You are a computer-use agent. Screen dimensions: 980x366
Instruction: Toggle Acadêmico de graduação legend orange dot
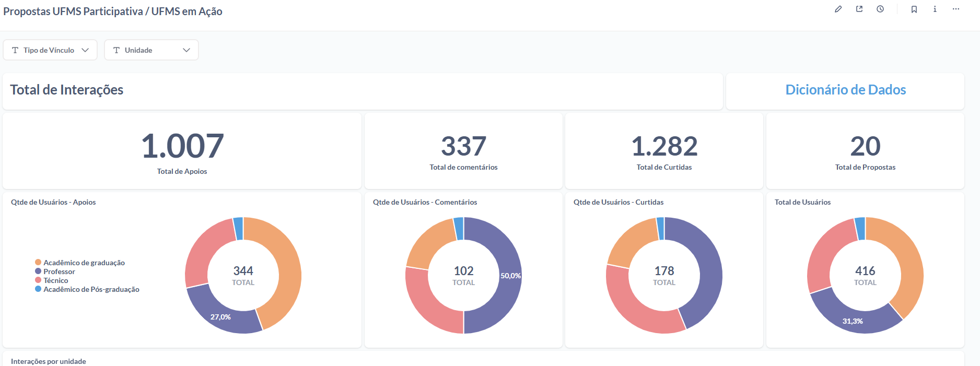pos(38,262)
